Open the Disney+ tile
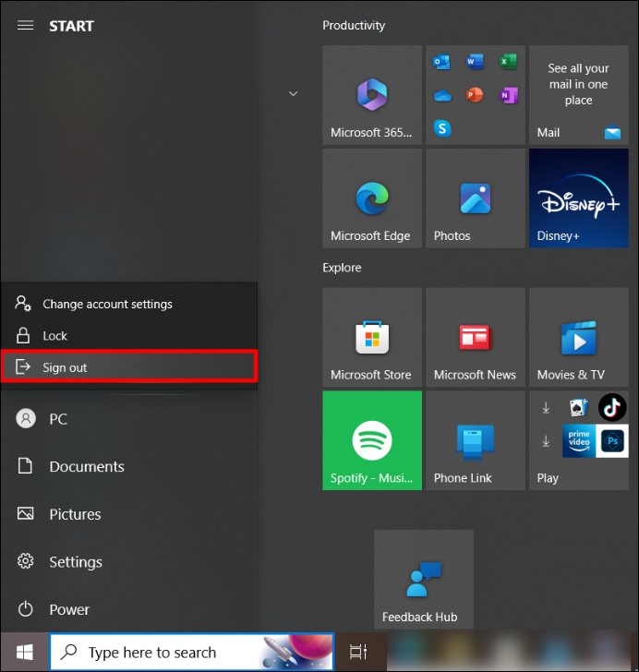The image size is (639, 672). pyautogui.click(x=579, y=198)
